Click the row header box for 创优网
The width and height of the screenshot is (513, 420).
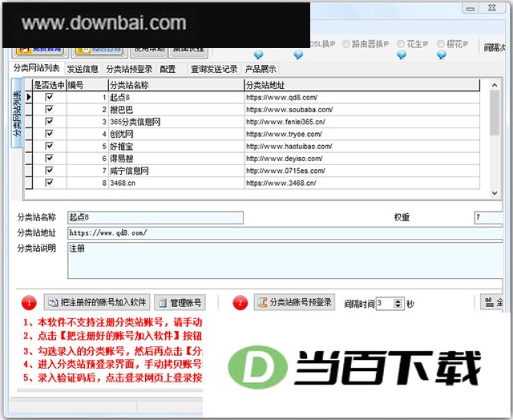click(29, 134)
